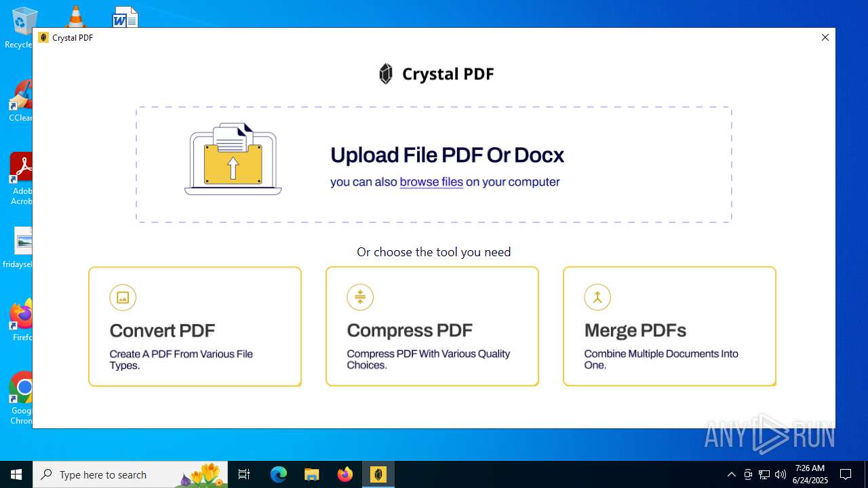Click 'Create A PDF From Various File Types.' text
868x488 pixels.
click(181, 359)
